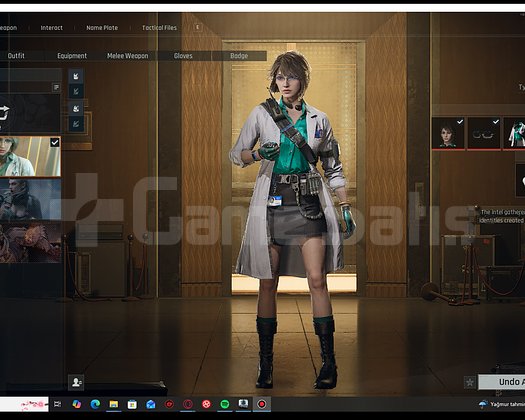Switch to the Equipment tab
This screenshot has width=525, height=420.
click(72, 56)
